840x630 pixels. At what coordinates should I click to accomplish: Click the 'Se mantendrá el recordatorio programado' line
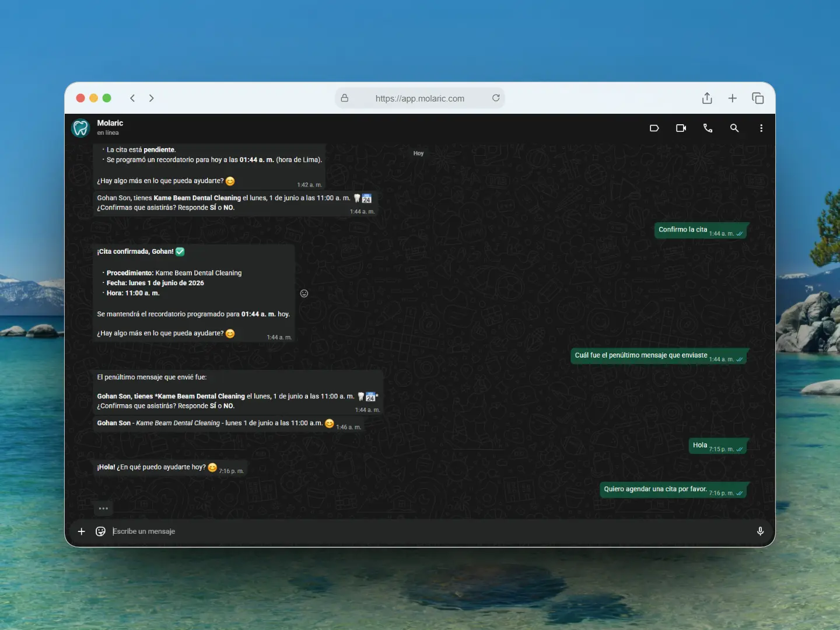(x=193, y=314)
